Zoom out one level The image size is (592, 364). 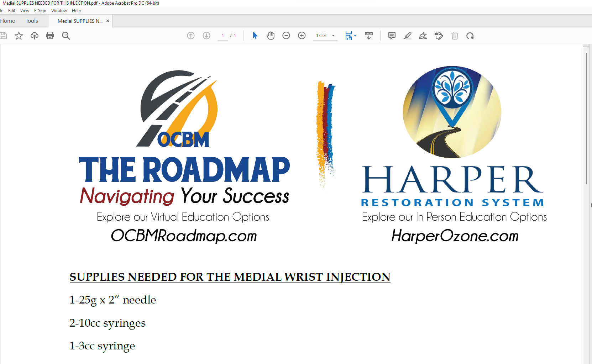[x=286, y=36]
